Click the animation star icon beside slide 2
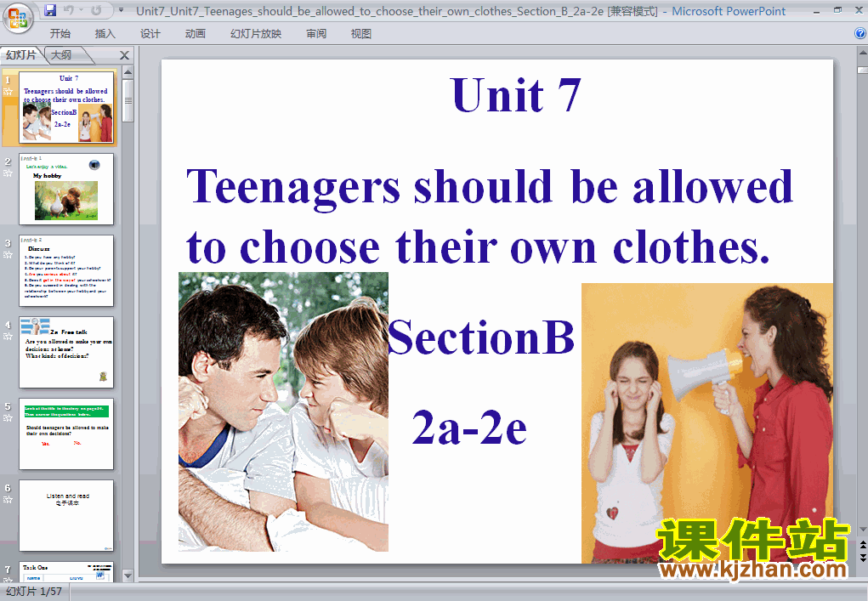The height and width of the screenshot is (601, 868). 8,173
